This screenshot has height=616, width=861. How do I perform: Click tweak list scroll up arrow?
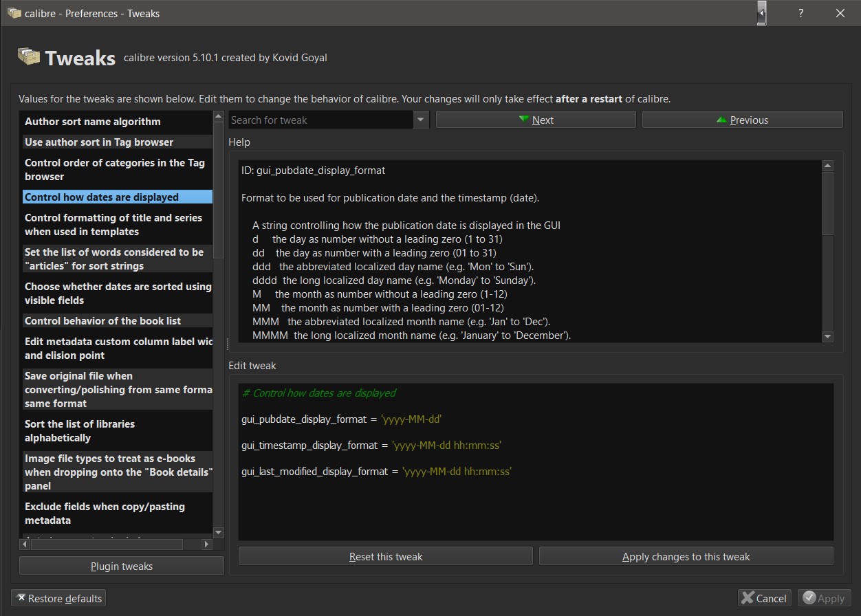pos(219,117)
